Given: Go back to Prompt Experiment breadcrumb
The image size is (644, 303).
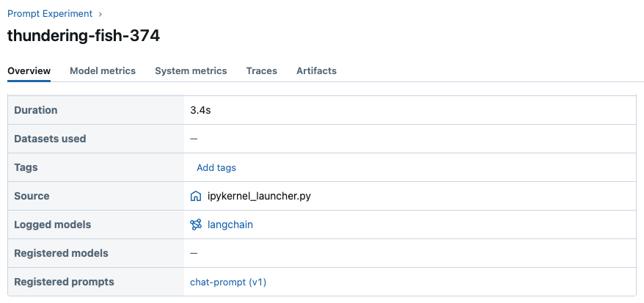Looking at the screenshot, I should point(50,14).
